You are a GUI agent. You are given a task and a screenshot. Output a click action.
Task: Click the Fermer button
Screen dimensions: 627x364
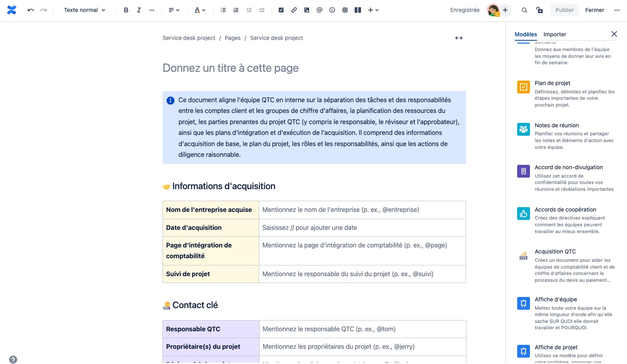tap(595, 10)
